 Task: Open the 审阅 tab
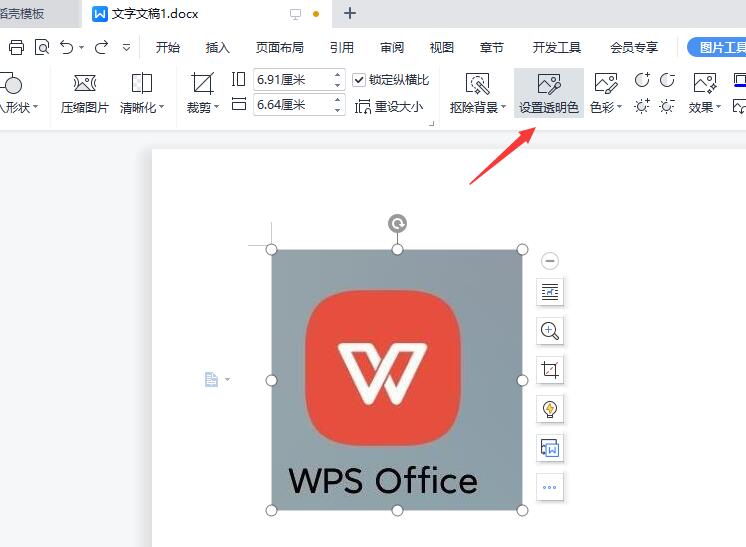(392, 48)
